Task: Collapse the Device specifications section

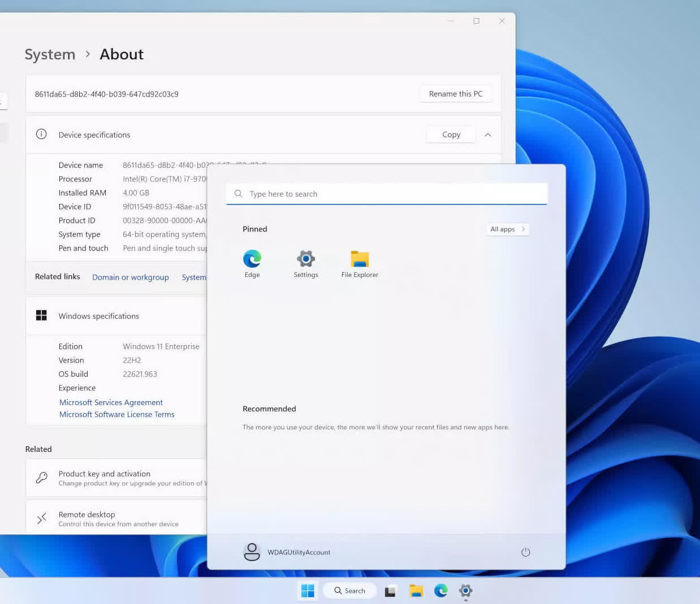Action: (x=487, y=134)
